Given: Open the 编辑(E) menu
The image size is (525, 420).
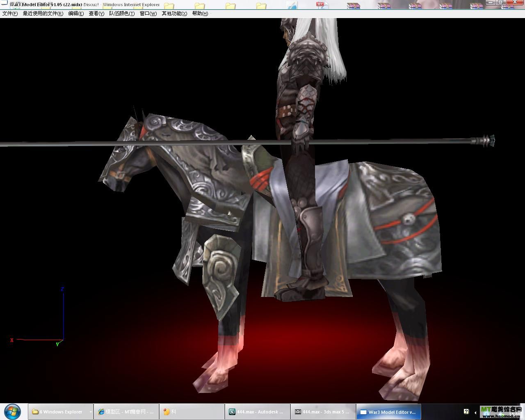Looking at the screenshot, I should coord(76,14).
